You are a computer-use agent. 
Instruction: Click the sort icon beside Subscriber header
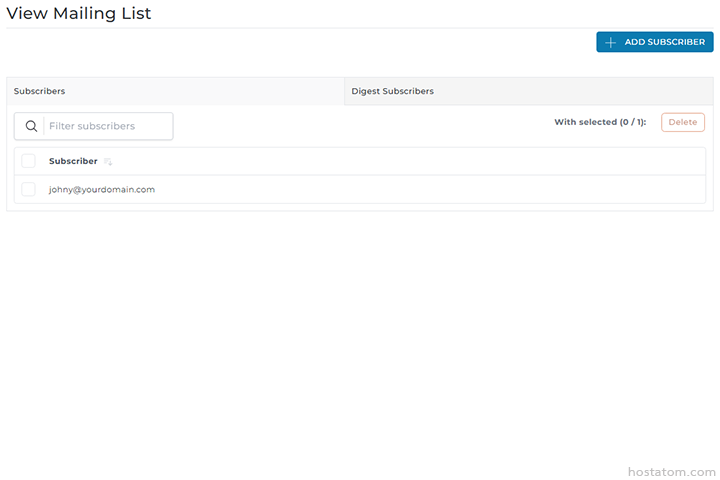pos(108,162)
